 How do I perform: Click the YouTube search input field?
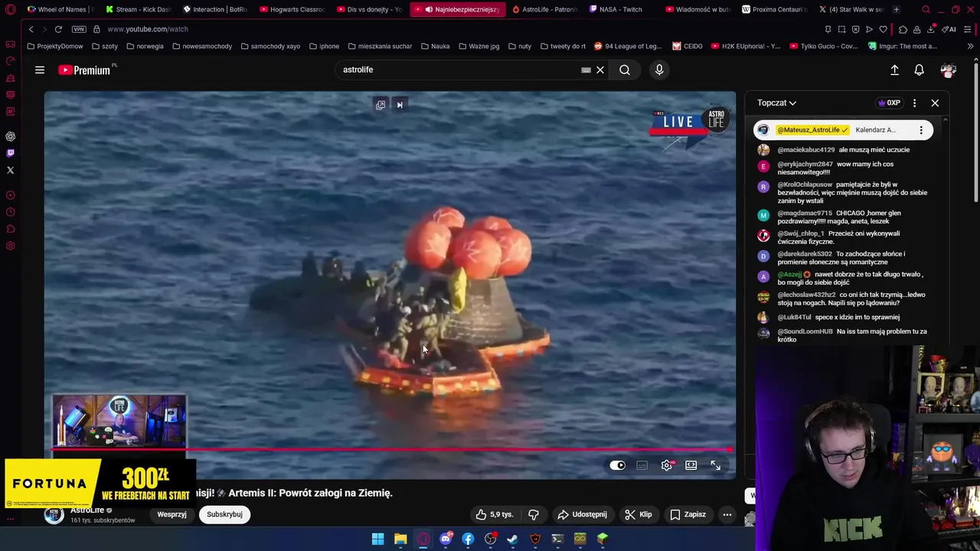click(459, 70)
